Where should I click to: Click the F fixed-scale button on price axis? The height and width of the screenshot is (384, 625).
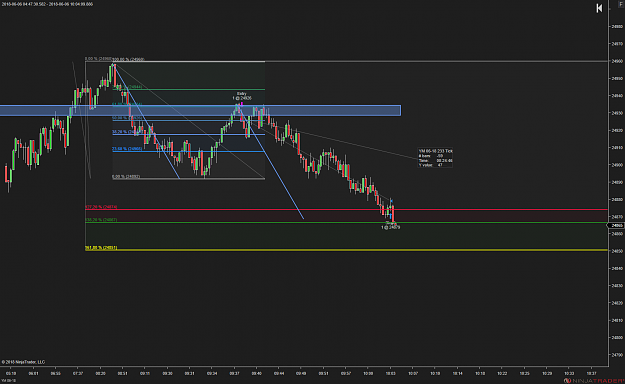pyautogui.click(x=621, y=4)
